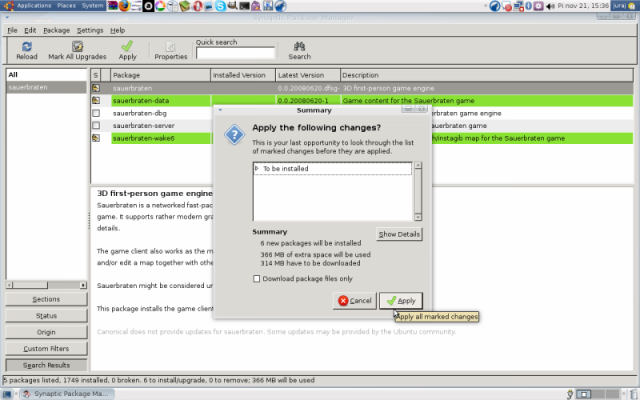
Task: Sort by Installed Version column header
Action: click(243, 75)
